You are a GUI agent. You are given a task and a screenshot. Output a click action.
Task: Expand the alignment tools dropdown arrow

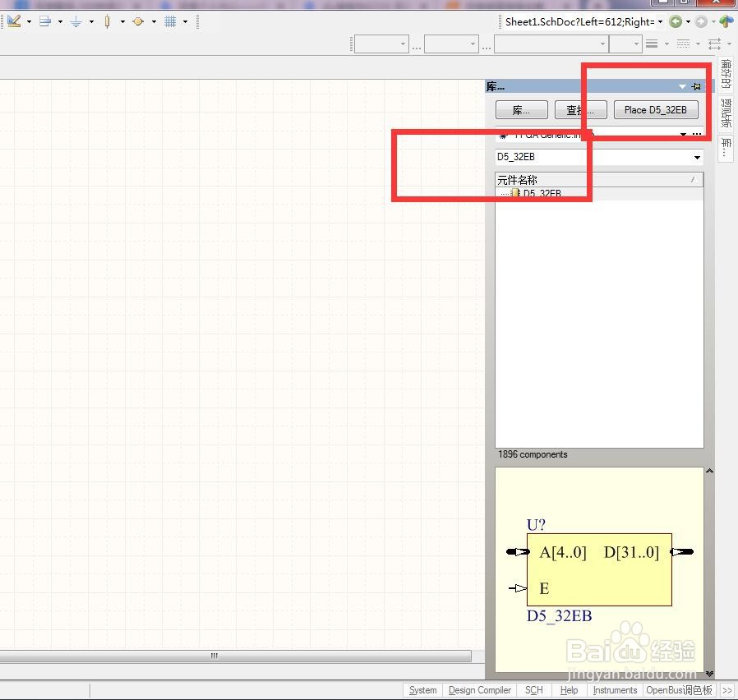(x=60, y=21)
